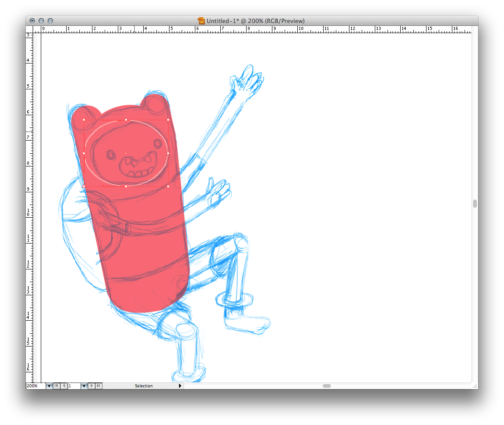The width and height of the screenshot is (504, 425).
Task: Click the vertical scrollbar thumb
Action: [475, 204]
